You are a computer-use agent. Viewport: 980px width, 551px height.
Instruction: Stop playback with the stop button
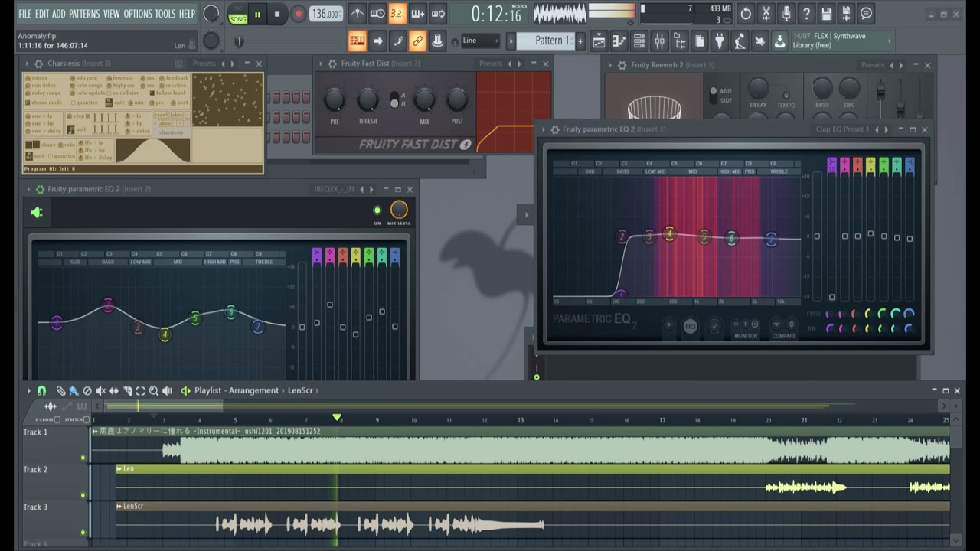point(276,14)
